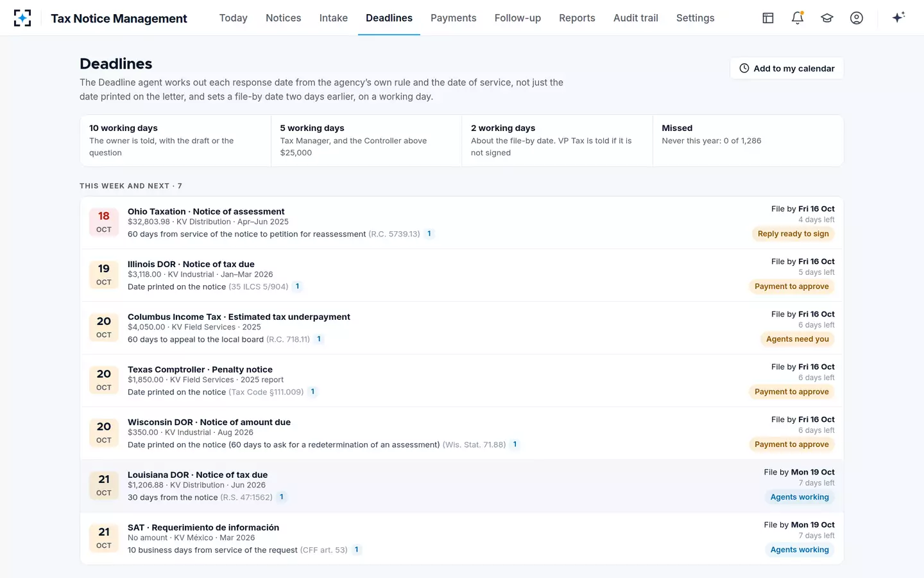The image size is (924, 578).
Task: Open the Louisiana DOR notice row
Action: click(x=462, y=486)
